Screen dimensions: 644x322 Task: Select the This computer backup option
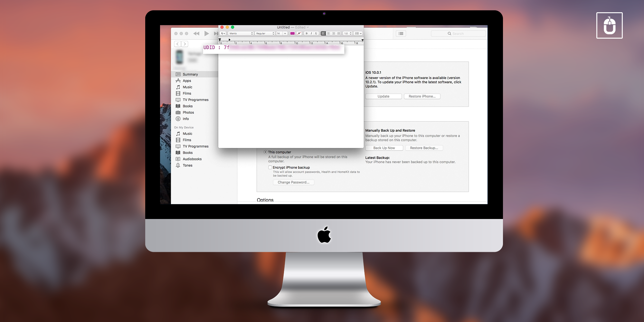coord(265,152)
